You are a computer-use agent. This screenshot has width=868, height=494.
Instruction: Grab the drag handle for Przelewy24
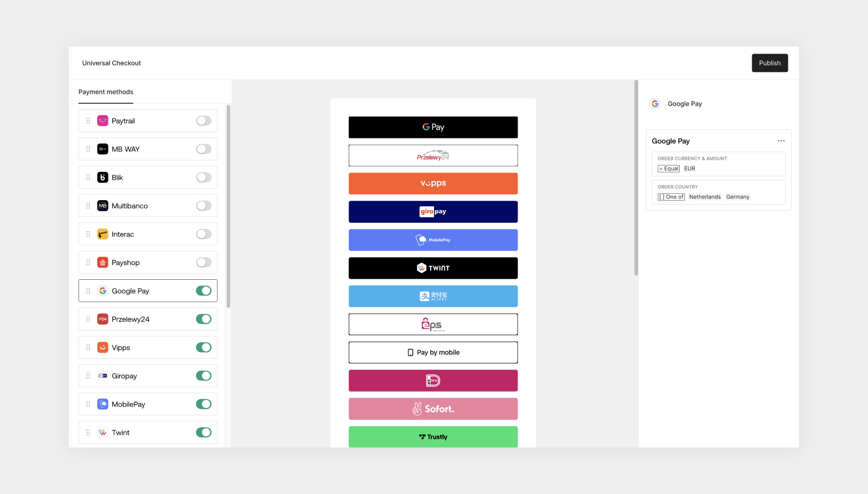(88, 319)
